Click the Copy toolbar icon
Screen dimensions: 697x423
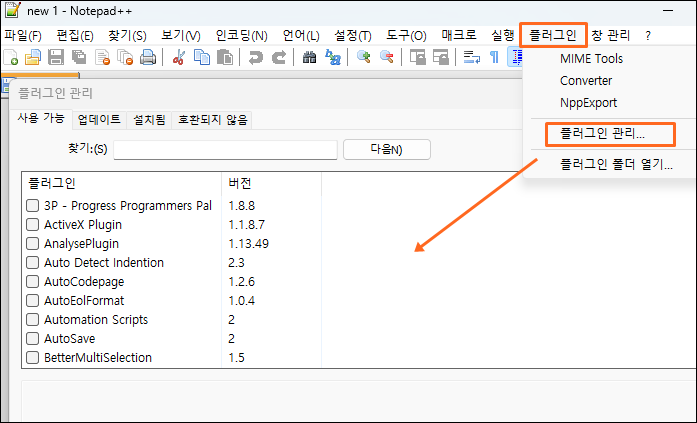(202, 57)
